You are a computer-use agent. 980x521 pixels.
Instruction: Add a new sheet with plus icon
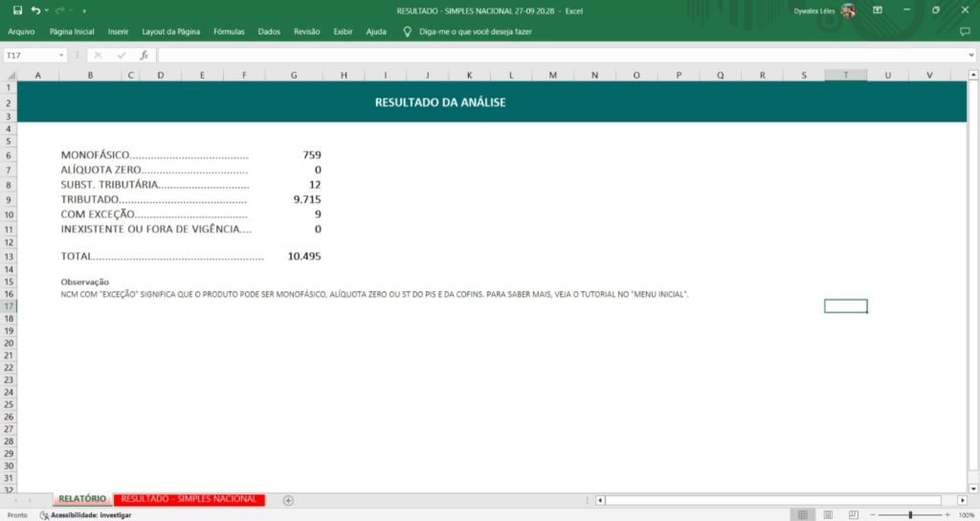(x=288, y=500)
